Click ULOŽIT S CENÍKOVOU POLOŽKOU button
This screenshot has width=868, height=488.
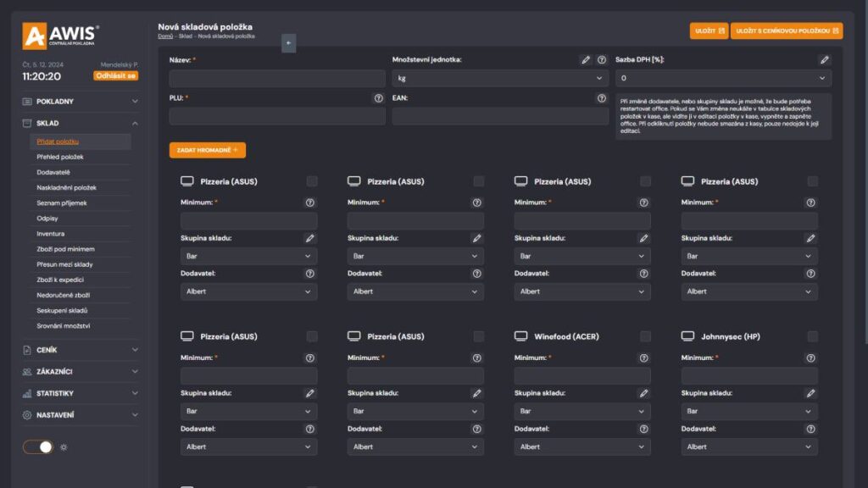coord(787,31)
